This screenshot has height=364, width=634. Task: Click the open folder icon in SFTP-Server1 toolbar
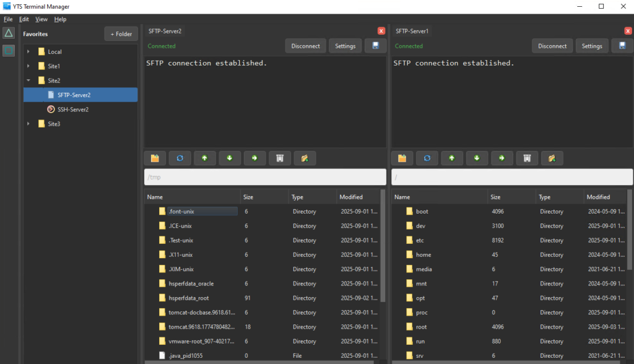pyautogui.click(x=402, y=158)
